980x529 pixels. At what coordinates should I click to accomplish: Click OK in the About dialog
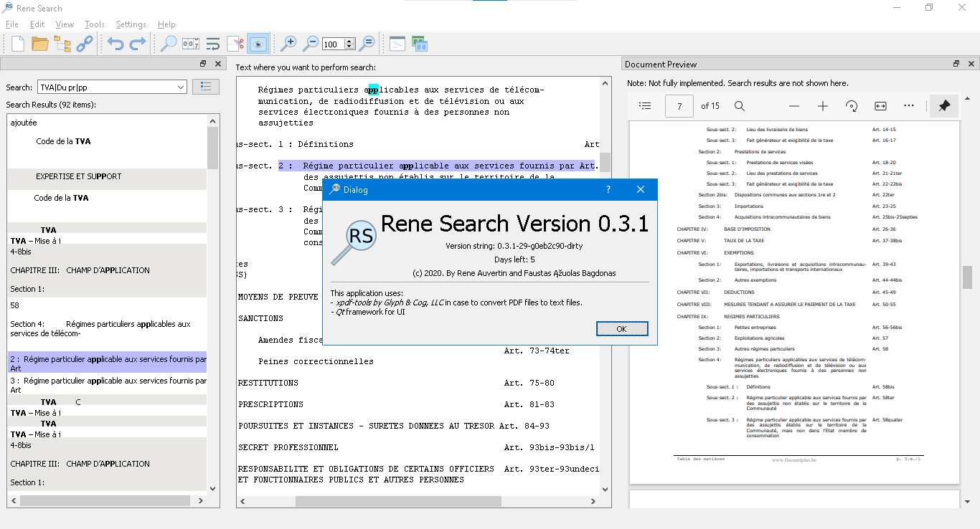[622, 329]
